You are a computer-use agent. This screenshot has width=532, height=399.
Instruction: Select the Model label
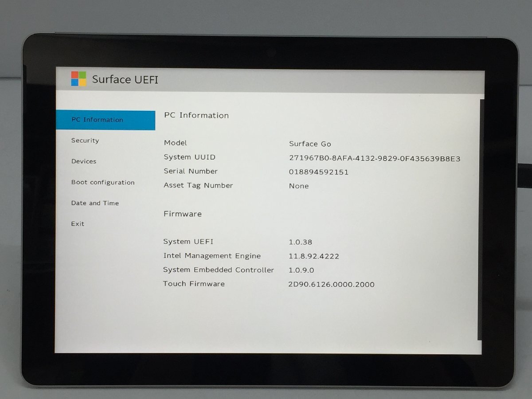pos(175,143)
